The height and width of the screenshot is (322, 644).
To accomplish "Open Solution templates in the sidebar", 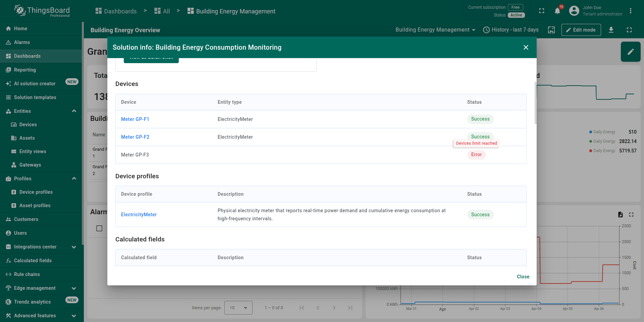I will [35, 97].
